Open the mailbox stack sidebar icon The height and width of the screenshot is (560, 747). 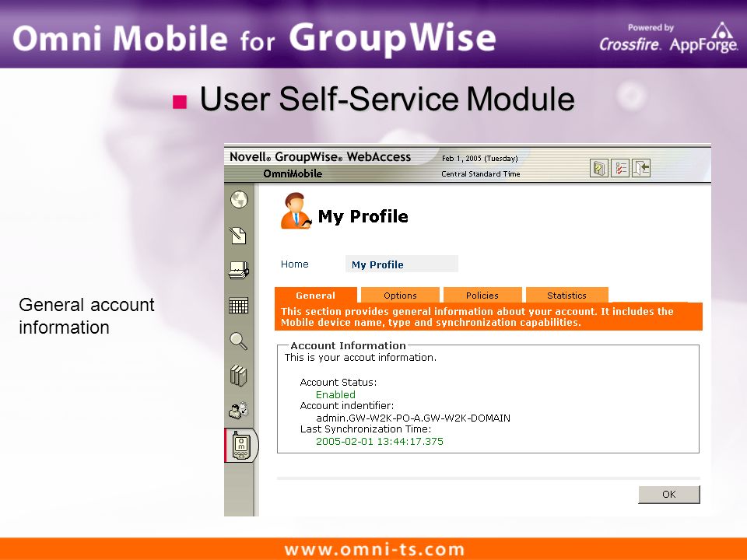click(x=239, y=270)
